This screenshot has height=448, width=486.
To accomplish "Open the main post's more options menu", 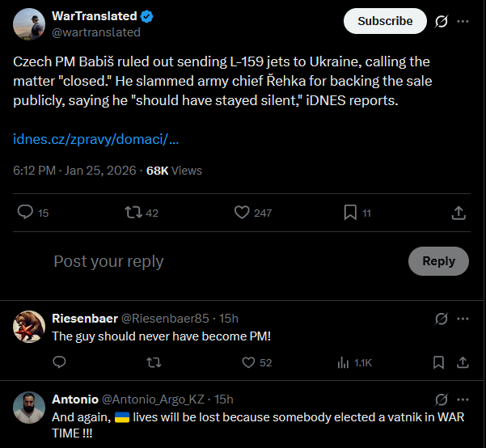I will [x=463, y=21].
